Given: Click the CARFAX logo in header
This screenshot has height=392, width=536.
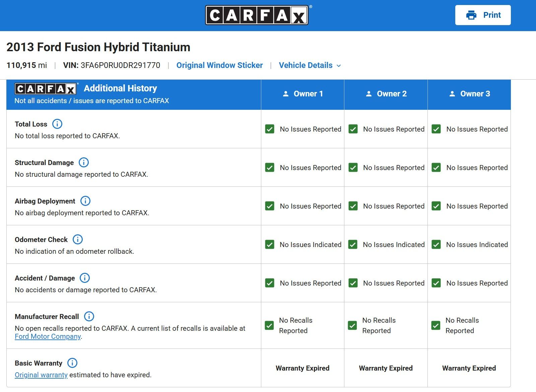Looking at the screenshot, I should [x=257, y=15].
